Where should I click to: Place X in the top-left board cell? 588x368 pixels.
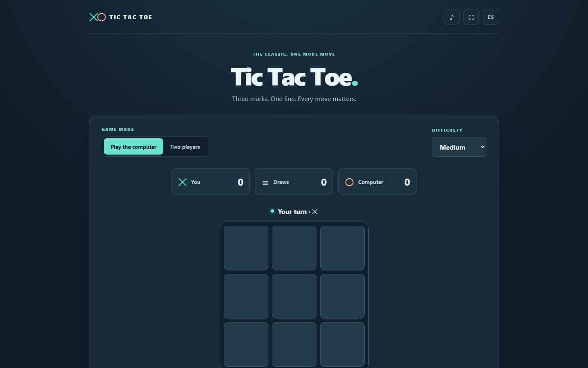[x=246, y=248]
